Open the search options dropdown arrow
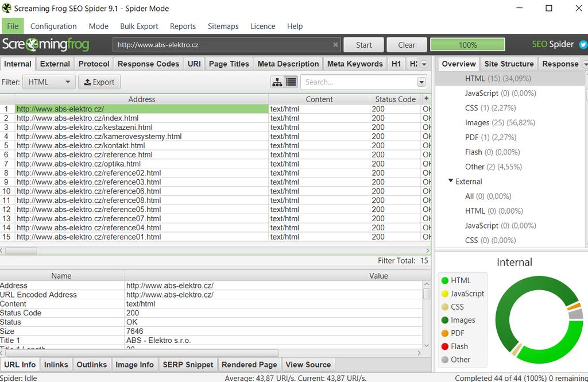Screen dimensions: 588x382 [x=421, y=82]
